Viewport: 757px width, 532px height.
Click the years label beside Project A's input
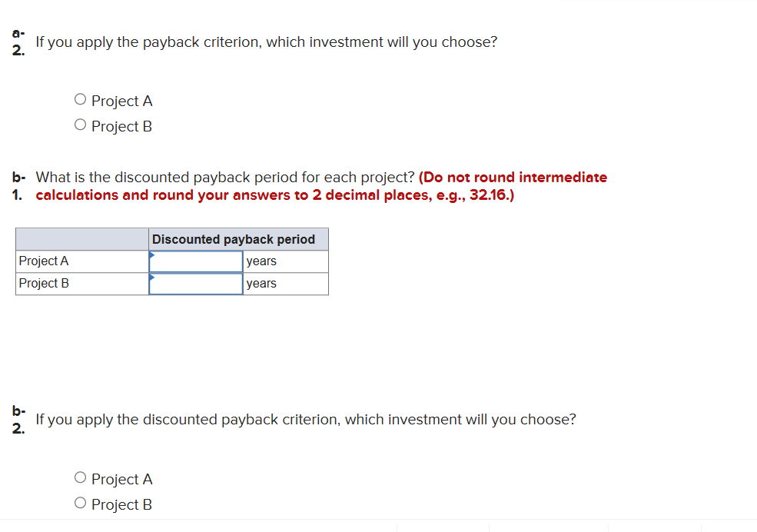(260, 261)
